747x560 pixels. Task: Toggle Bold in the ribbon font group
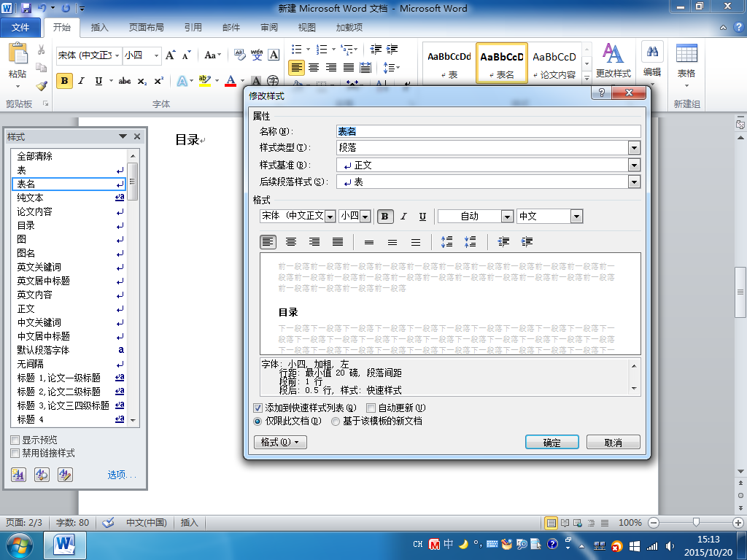click(x=64, y=81)
